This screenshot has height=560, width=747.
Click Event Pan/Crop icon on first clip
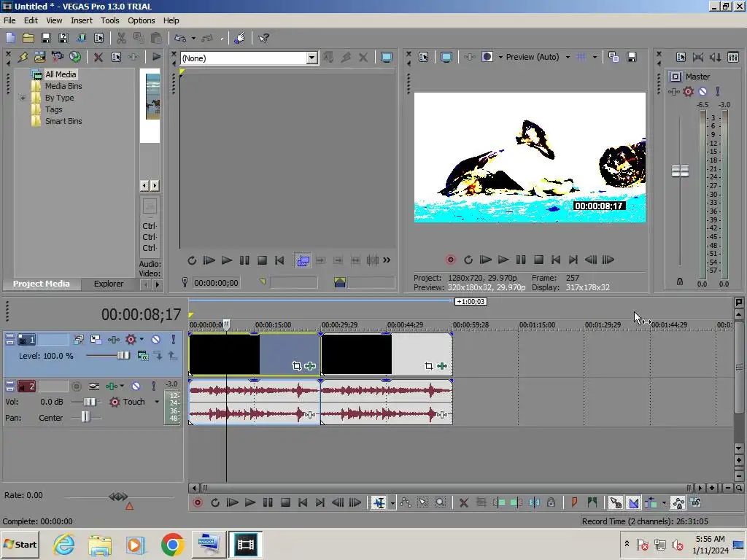[296, 366]
